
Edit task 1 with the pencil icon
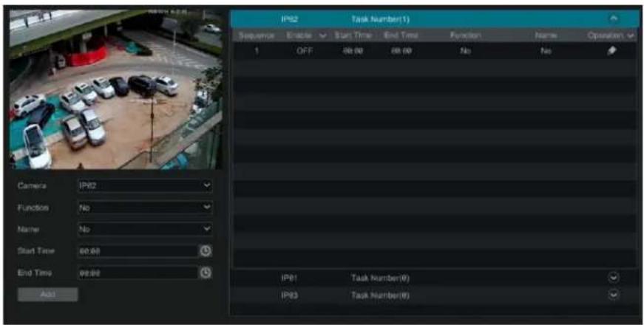click(x=612, y=51)
